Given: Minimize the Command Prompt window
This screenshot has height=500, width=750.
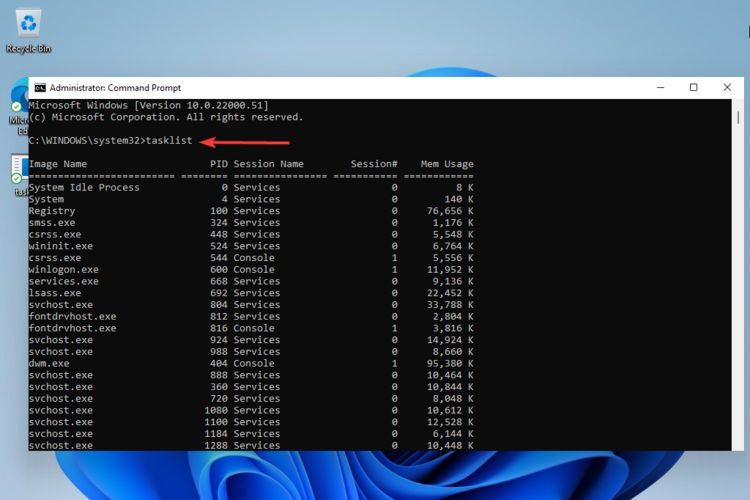Looking at the screenshot, I should (661, 88).
